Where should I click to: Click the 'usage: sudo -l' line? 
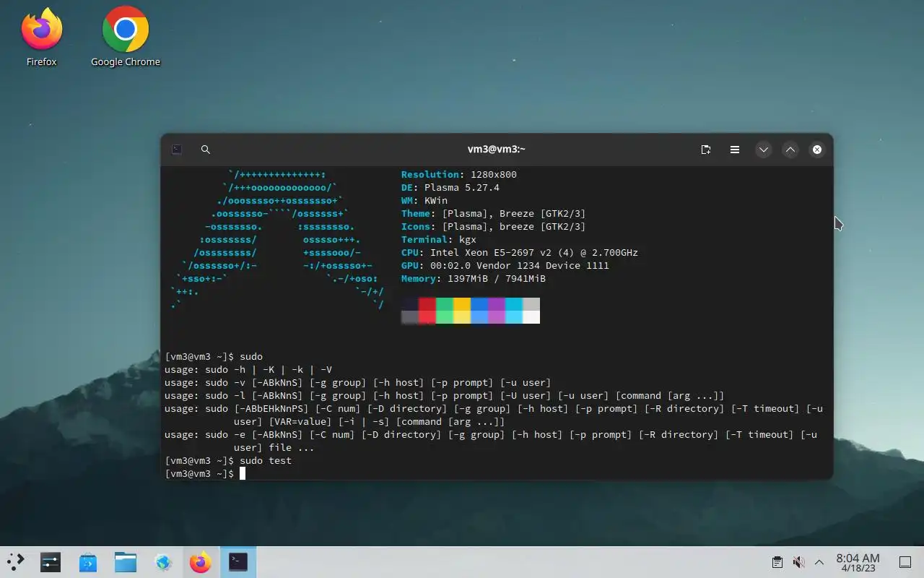pyautogui.click(x=445, y=396)
